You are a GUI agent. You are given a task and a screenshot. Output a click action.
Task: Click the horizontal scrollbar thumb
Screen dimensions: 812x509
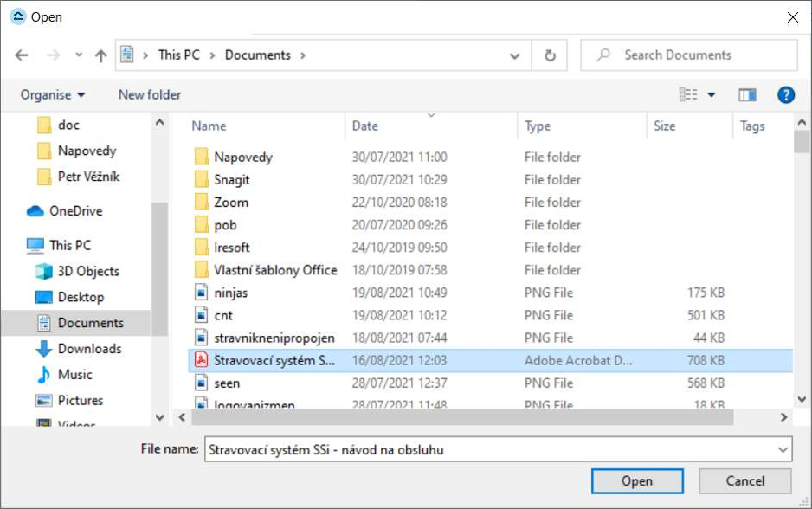coord(462,417)
